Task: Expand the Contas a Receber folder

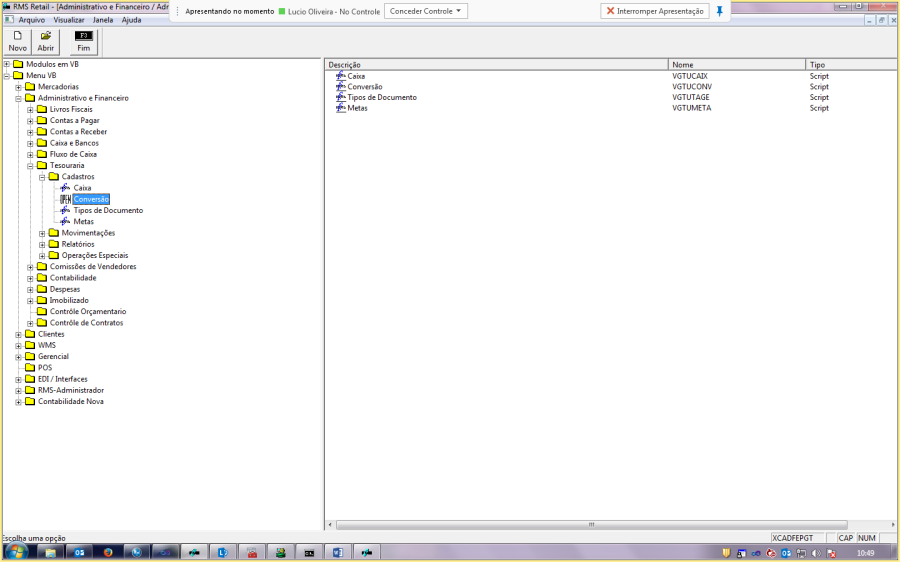Action: 30,132
